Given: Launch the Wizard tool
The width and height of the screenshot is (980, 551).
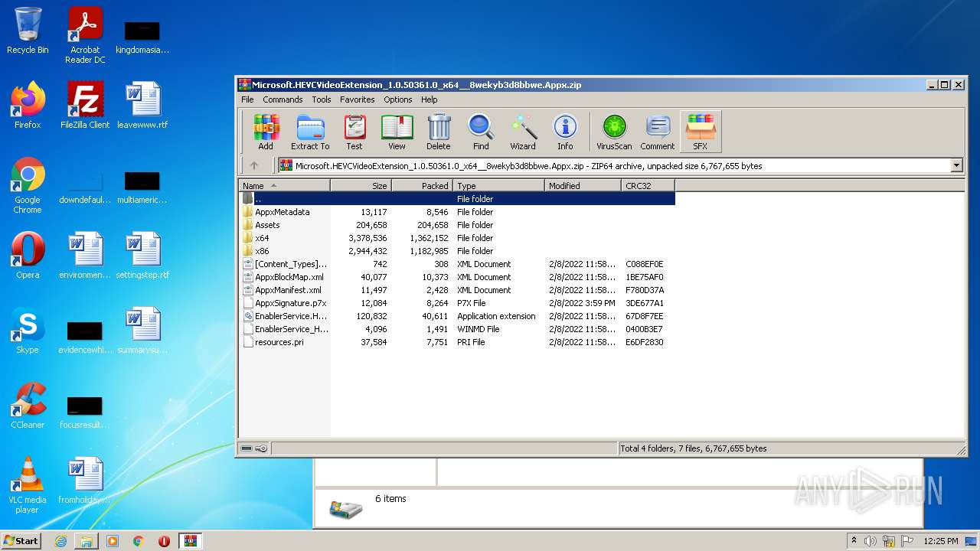Looking at the screenshot, I should pyautogui.click(x=523, y=132).
